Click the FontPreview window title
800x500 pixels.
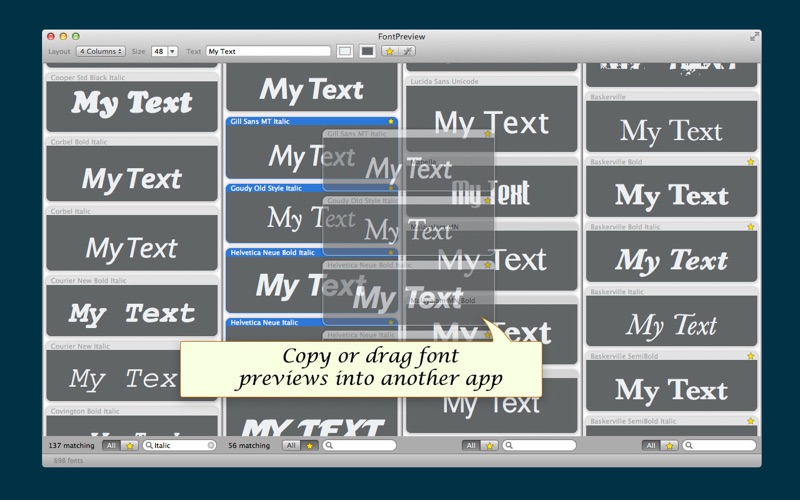tap(402, 36)
